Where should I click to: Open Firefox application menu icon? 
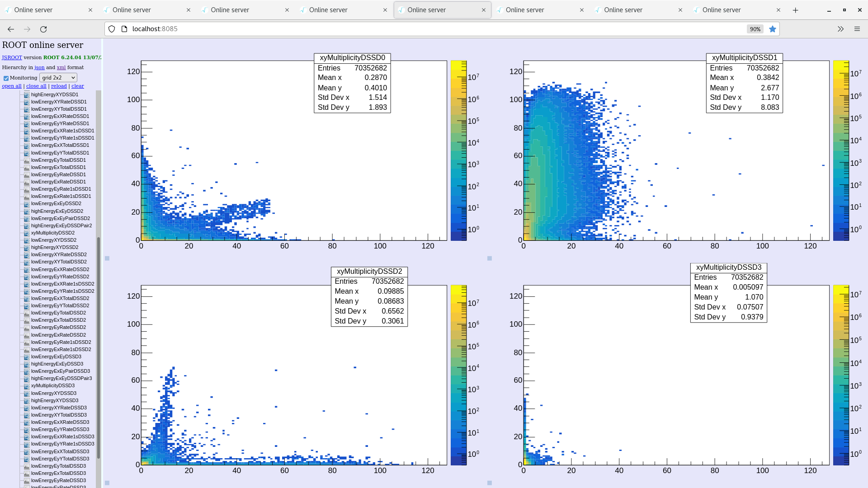point(857,29)
